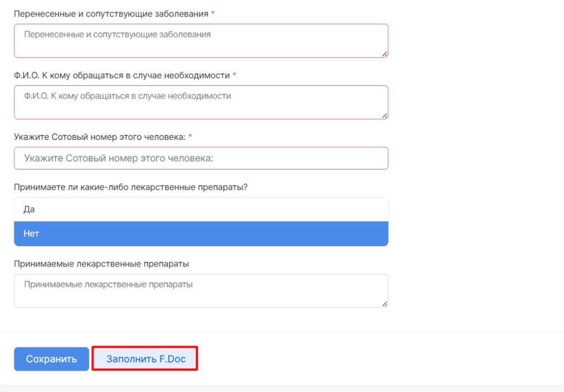Click the Заполнить F.Doc button
564x392 pixels.
point(145,359)
